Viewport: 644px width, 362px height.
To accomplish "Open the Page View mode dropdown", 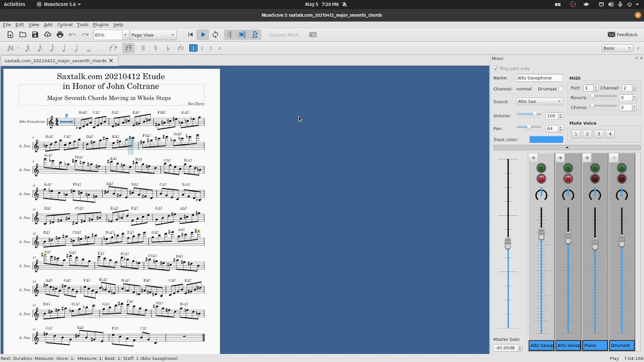I will tap(152, 35).
